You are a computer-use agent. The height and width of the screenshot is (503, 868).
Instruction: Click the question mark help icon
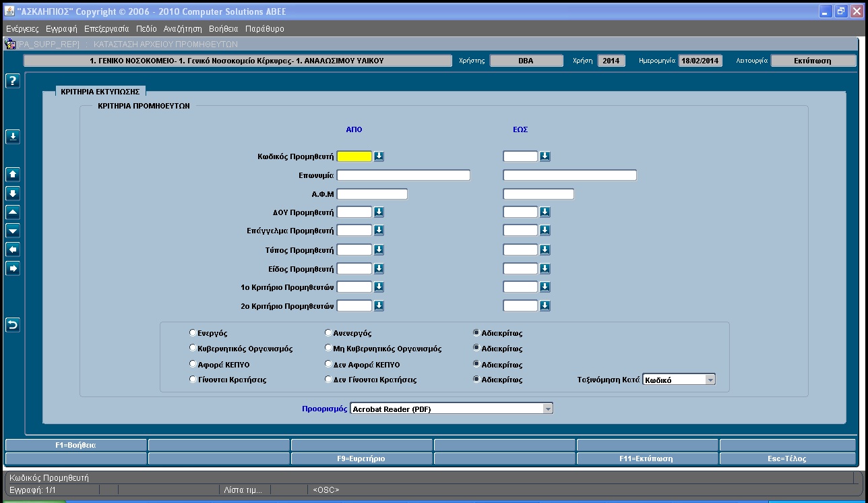click(x=13, y=81)
